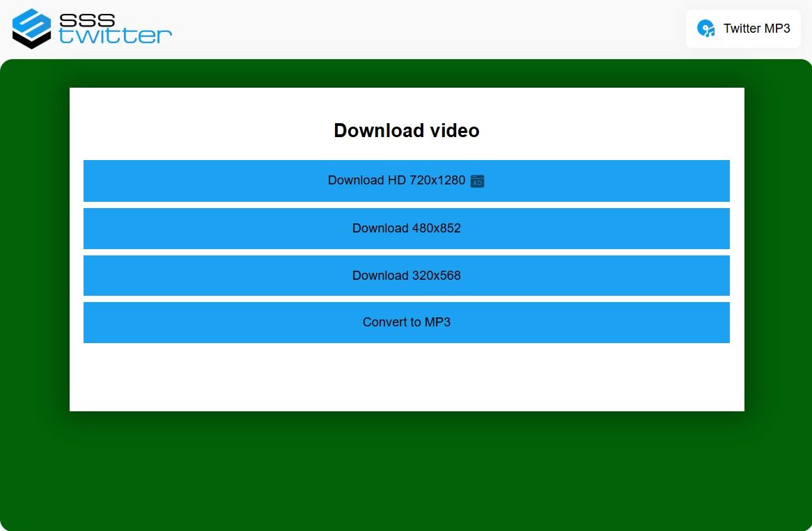Click the SSSTwitter cube logo icon
Screen dimensions: 812x531
(x=32, y=29)
